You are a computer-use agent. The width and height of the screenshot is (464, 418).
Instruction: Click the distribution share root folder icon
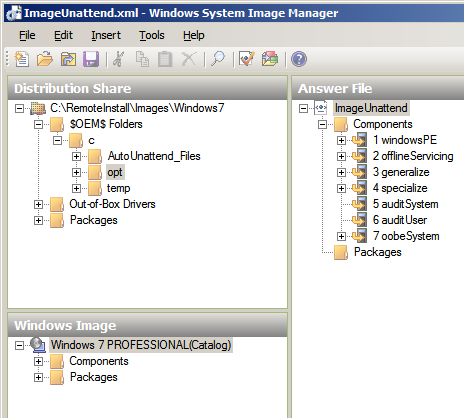(38, 108)
